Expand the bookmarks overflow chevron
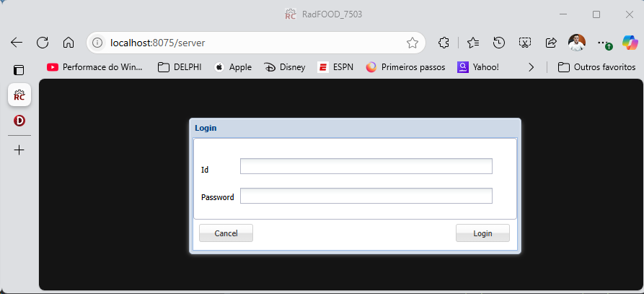Viewport: 644px width, 294px height. coord(531,67)
